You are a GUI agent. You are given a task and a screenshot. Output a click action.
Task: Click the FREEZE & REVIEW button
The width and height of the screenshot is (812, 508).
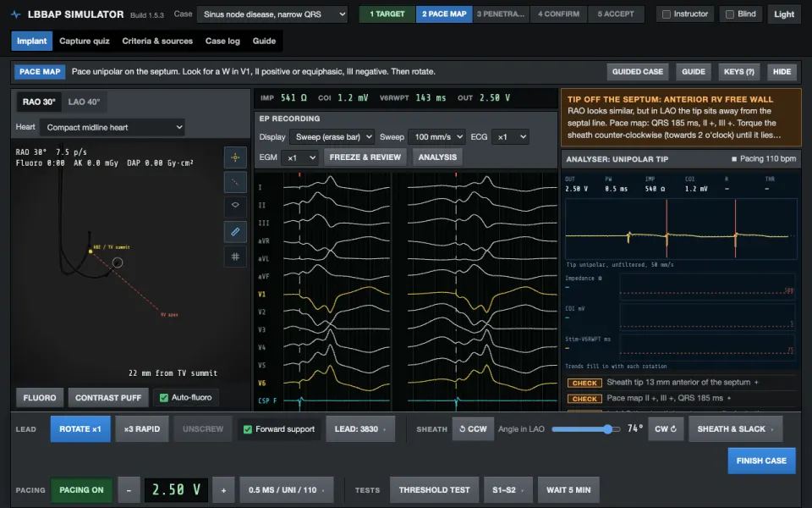(x=365, y=157)
